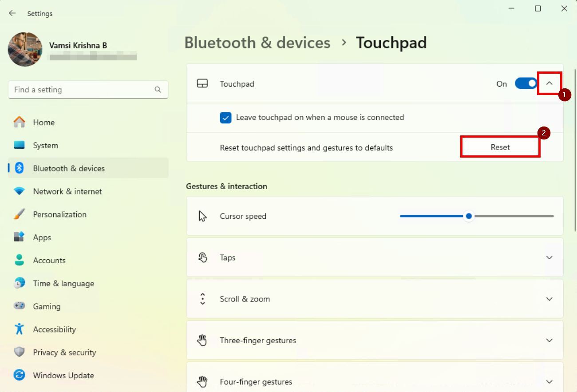
Task: Click the Bluetooth icon in the sidebar
Action: [x=19, y=168]
